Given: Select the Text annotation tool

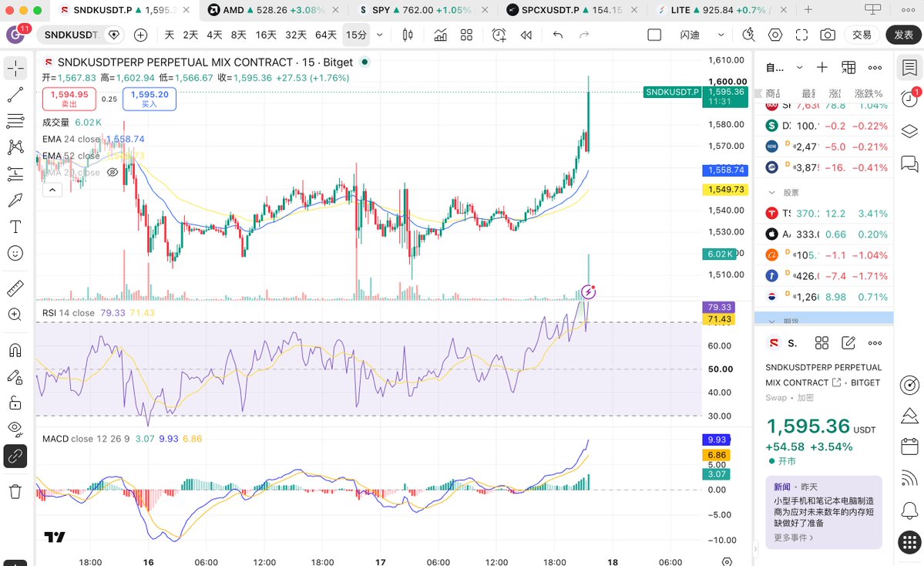Looking at the screenshot, I should 15,227.
